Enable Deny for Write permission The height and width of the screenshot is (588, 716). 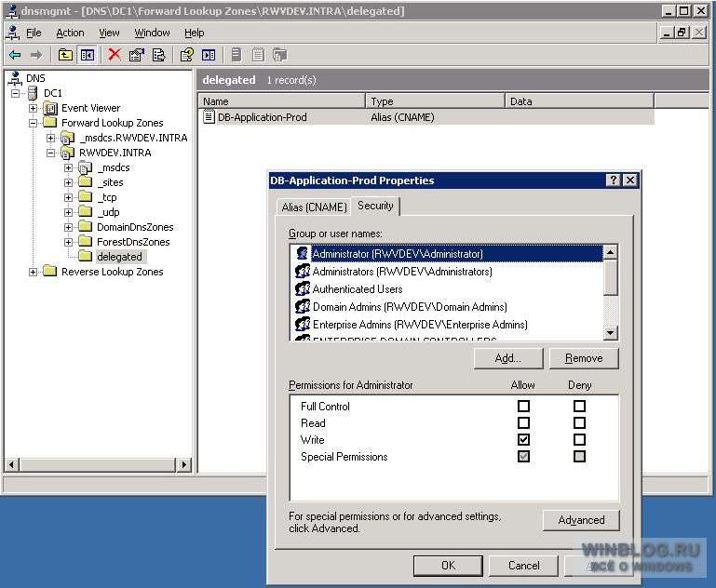pos(579,440)
